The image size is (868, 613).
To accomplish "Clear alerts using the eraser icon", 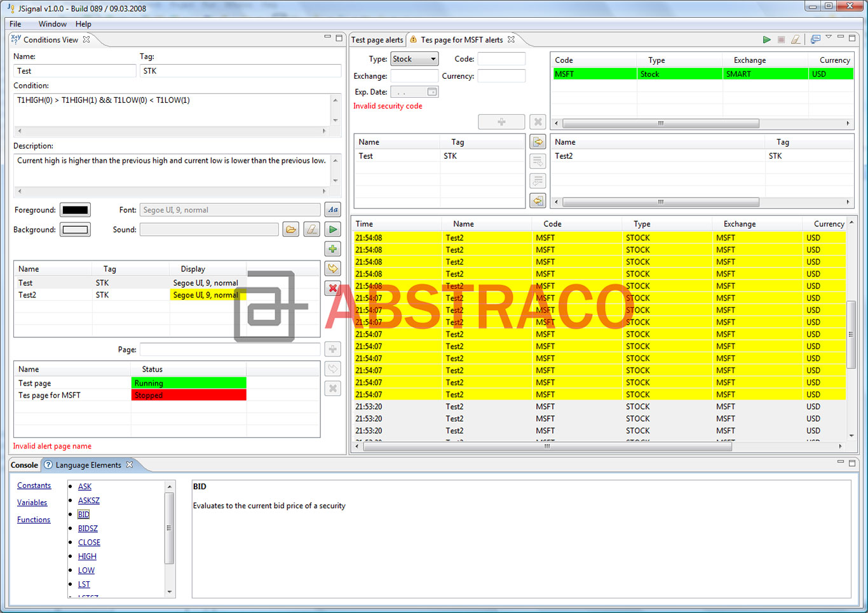I will [x=796, y=39].
